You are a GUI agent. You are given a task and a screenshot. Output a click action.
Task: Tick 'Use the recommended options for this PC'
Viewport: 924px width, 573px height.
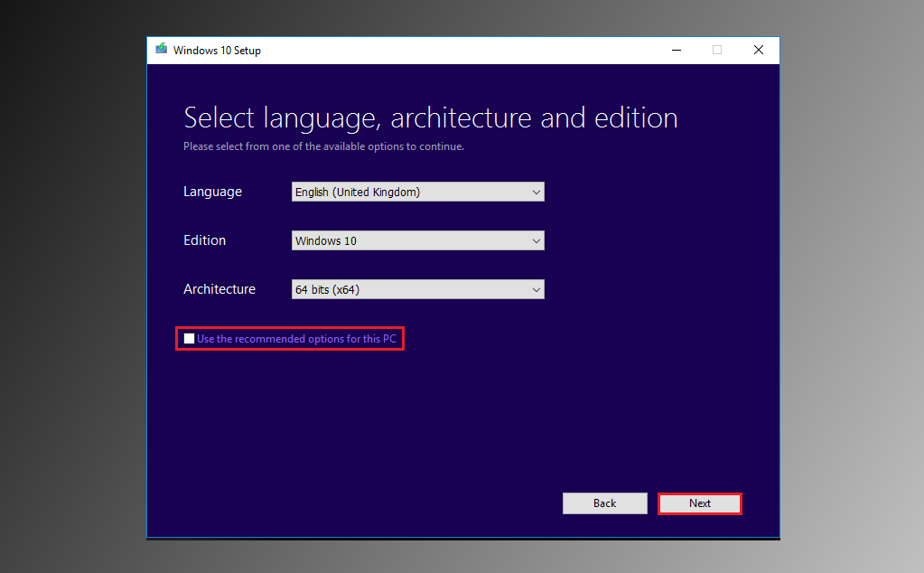(x=189, y=338)
